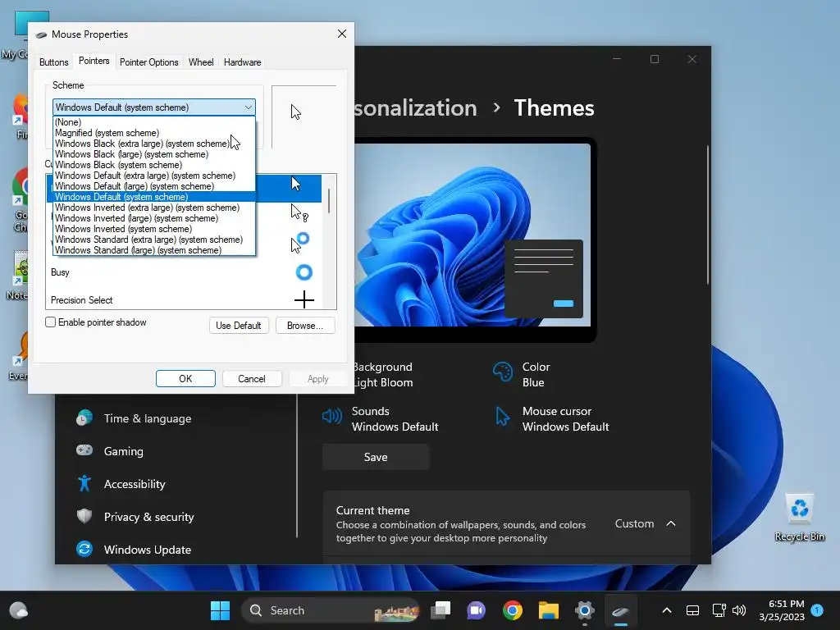840x630 pixels.
Task: Enable pointer shadow checkbox
Action: coord(50,322)
